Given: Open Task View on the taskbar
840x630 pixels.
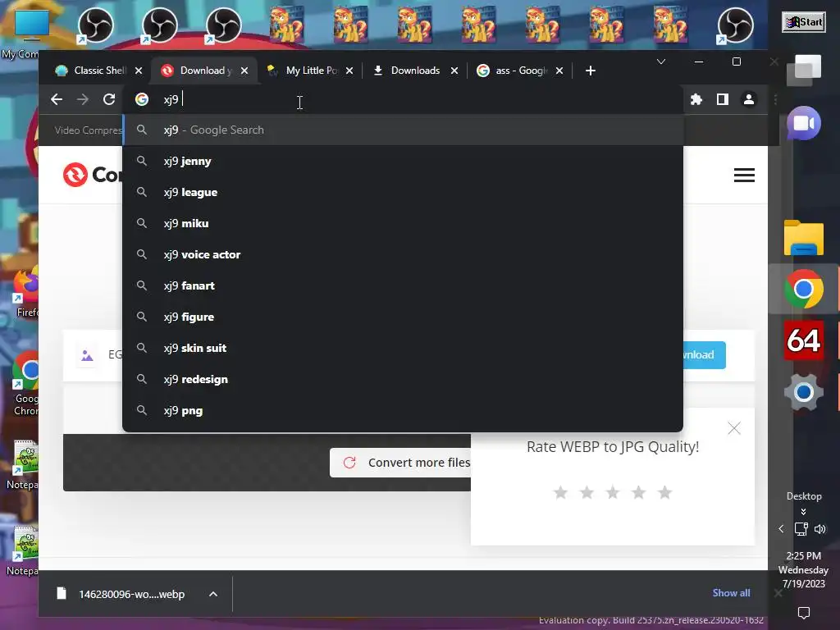Looking at the screenshot, I should [804, 71].
